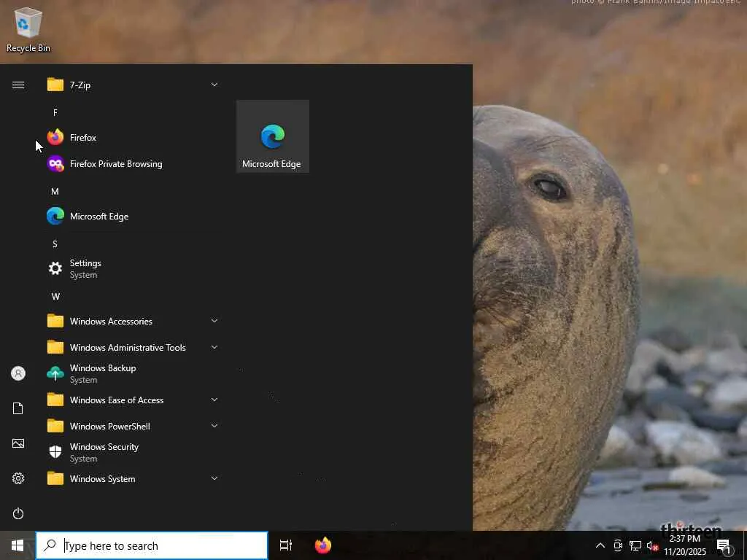Image resolution: width=747 pixels, height=560 pixels.
Task: Open the Power options button
Action: [18, 513]
